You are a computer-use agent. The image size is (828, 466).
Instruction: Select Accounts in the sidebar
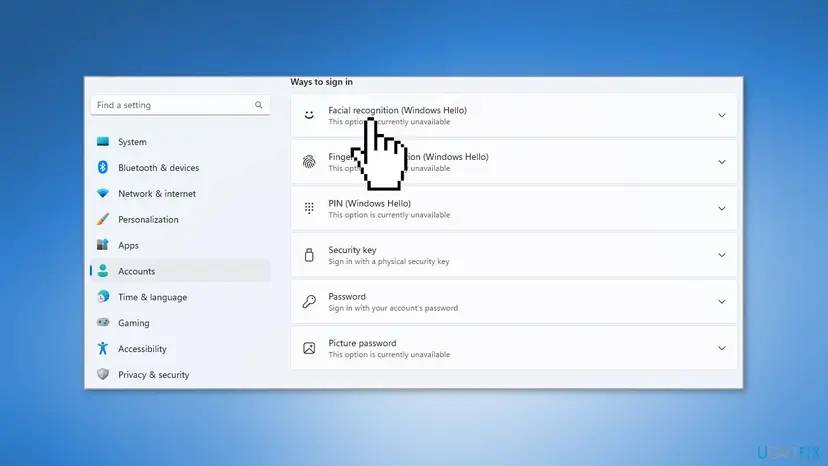point(181,271)
